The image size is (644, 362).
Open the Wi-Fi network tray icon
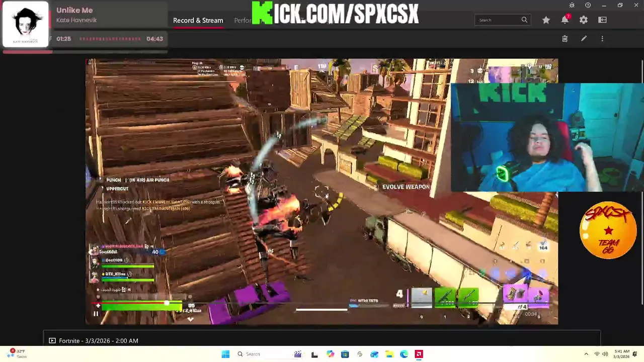coord(597,354)
